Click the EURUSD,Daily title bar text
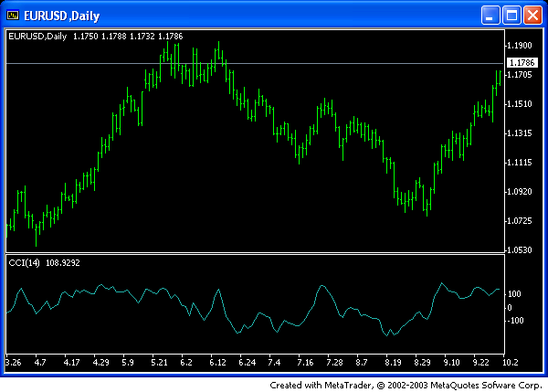Screen dimensions: 548x392 (x=62, y=16)
